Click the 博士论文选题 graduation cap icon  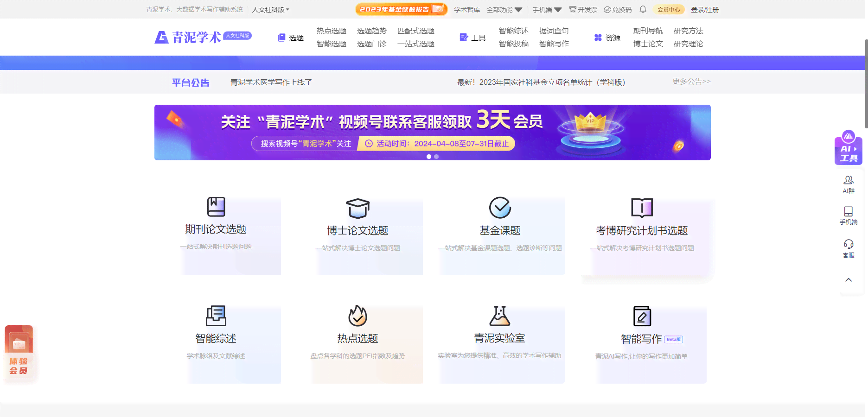click(358, 208)
